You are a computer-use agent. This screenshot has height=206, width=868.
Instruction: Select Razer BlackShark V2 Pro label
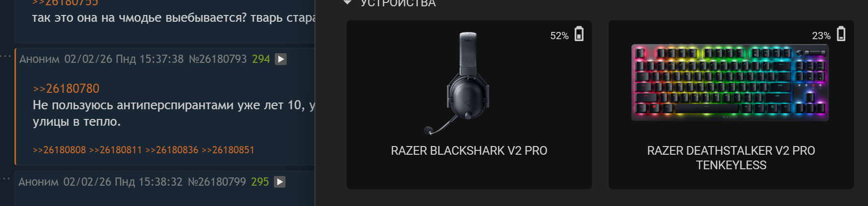pyautogui.click(x=469, y=151)
